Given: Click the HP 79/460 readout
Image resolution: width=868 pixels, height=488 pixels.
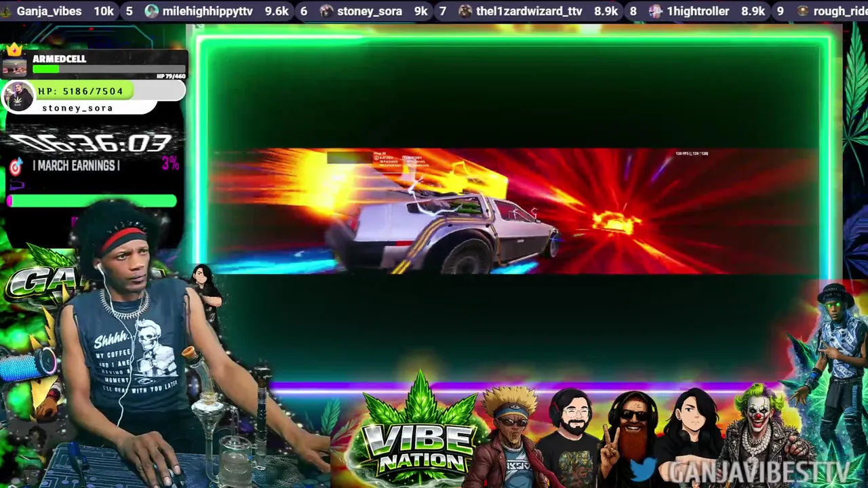Looking at the screenshot, I should tap(171, 76).
